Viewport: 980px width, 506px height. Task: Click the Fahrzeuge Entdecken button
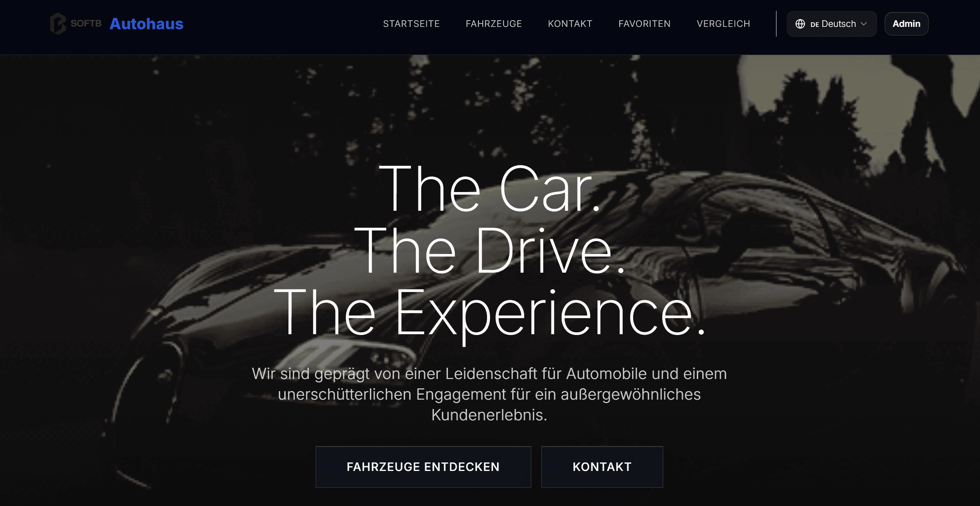423,467
